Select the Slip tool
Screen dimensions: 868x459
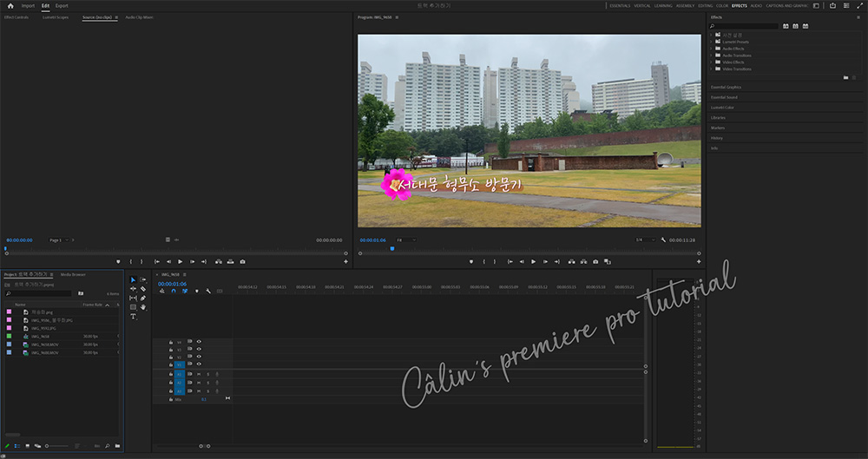[x=133, y=298]
